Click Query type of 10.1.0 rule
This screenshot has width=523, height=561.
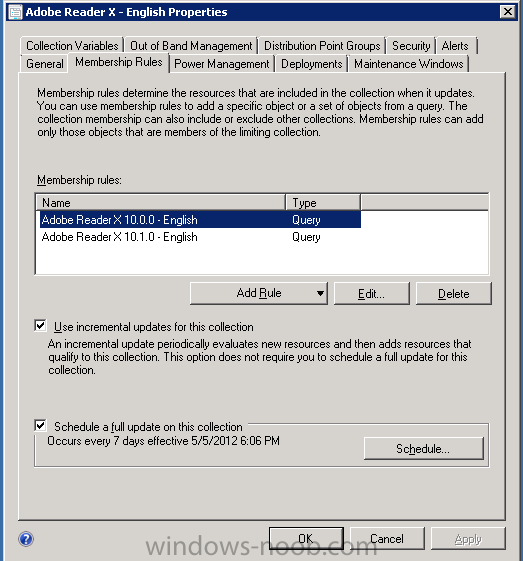coord(306,237)
